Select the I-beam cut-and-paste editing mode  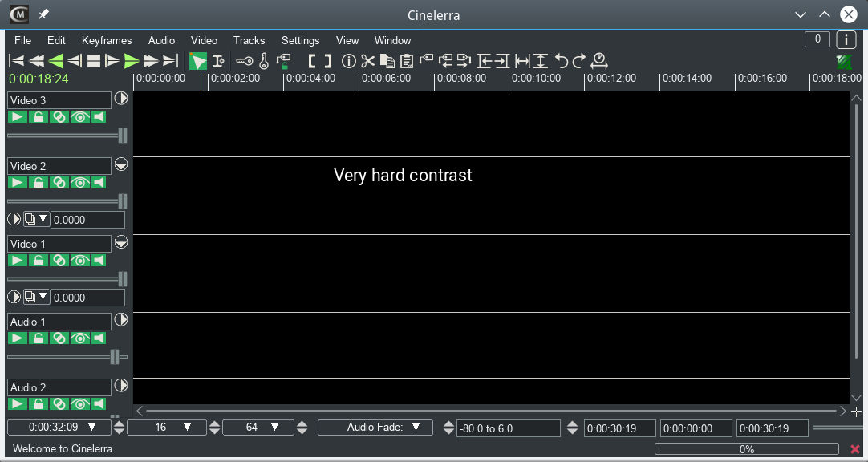[218, 61]
